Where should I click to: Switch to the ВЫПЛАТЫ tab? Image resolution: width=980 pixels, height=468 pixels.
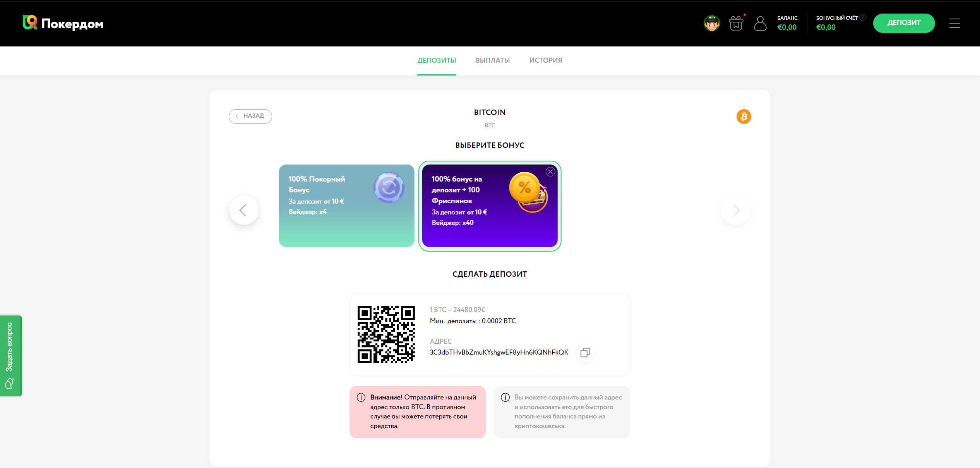[x=493, y=60]
